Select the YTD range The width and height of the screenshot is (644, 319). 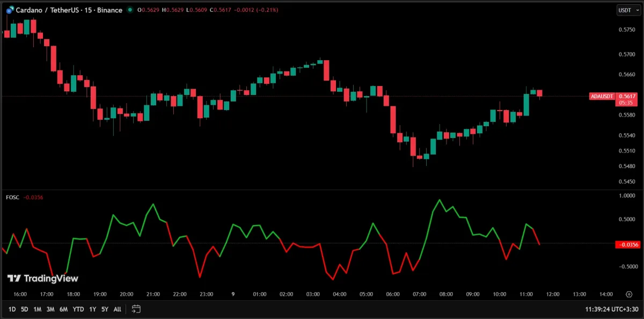point(78,309)
